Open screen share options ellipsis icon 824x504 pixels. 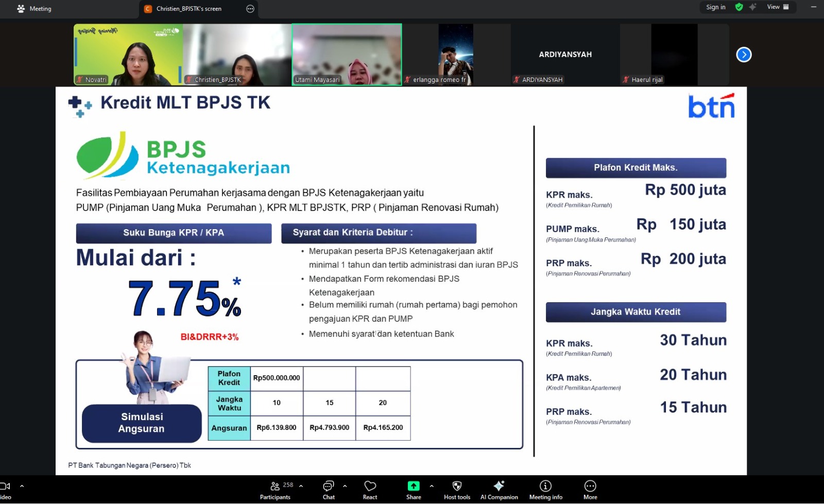(x=250, y=9)
